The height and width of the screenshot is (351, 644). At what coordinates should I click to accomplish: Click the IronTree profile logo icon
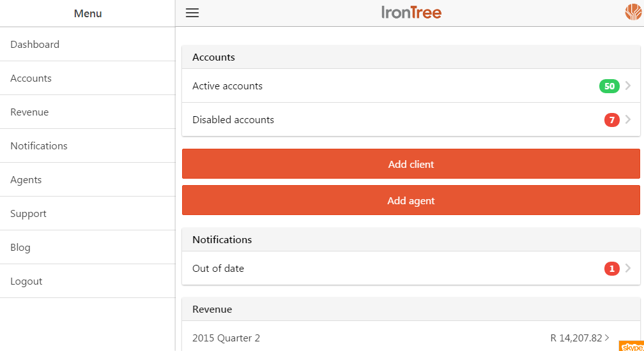click(x=632, y=12)
